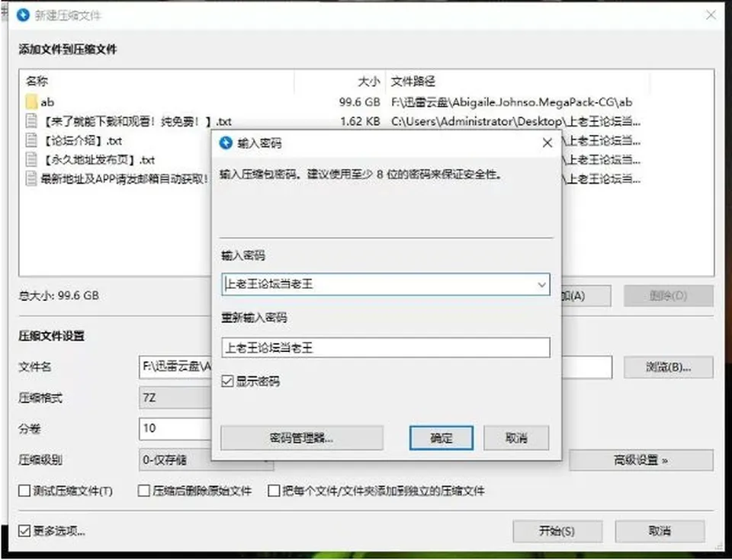
Task: Click 密码管理器... button
Action: coord(302,438)
